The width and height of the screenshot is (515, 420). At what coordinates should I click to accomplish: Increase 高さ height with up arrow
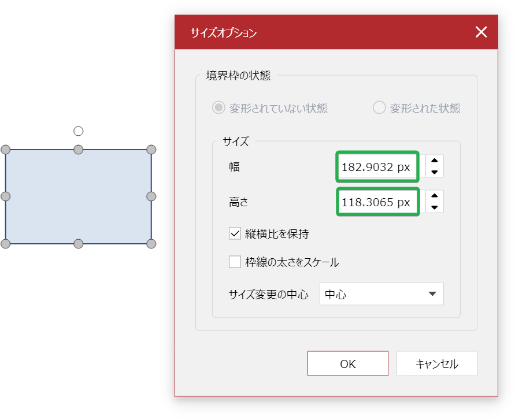(435, 196)
